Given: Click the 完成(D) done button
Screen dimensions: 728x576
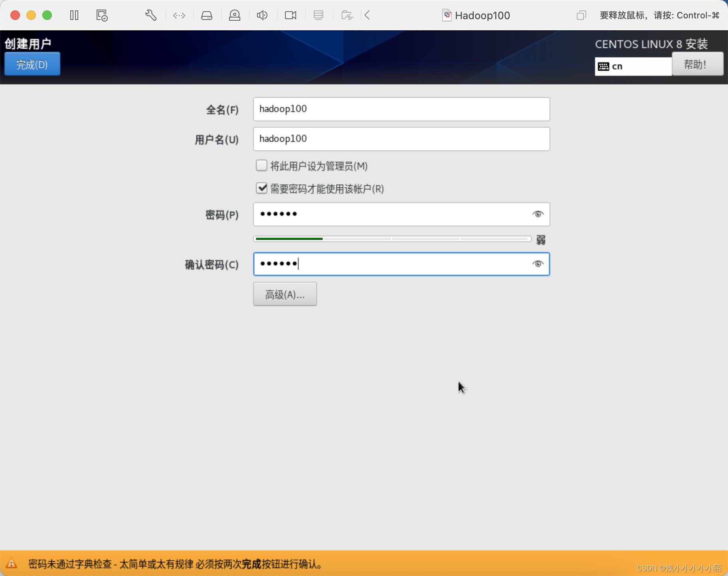Looking at the screenshot, I should (32, 64).
